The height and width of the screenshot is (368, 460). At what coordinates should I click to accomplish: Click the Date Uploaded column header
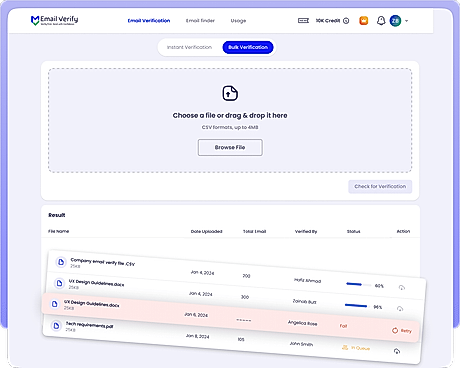206,231
